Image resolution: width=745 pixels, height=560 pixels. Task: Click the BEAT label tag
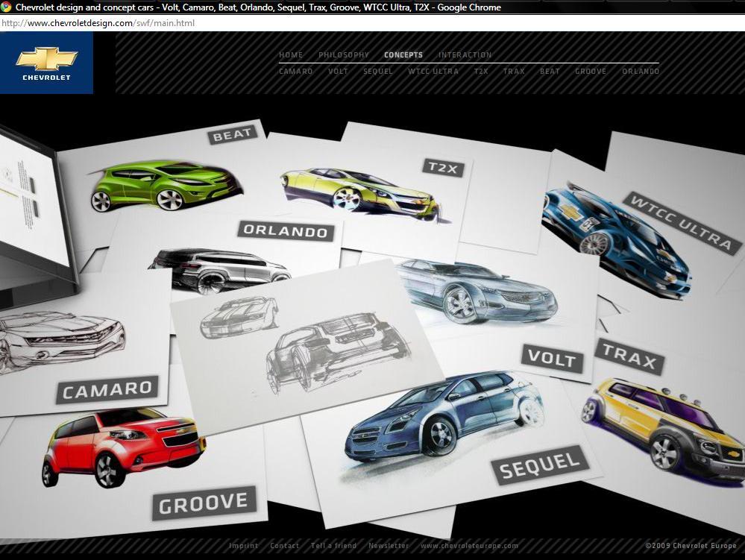pos(233,135)
